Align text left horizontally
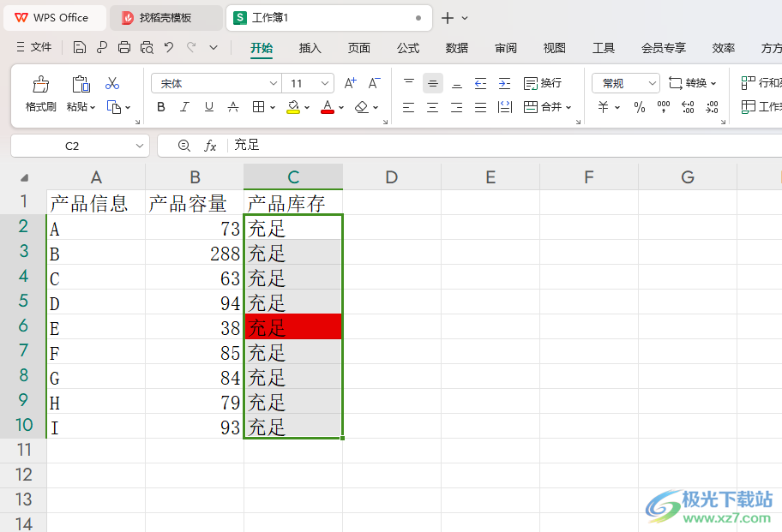782x532 pixels. point(408,107)
